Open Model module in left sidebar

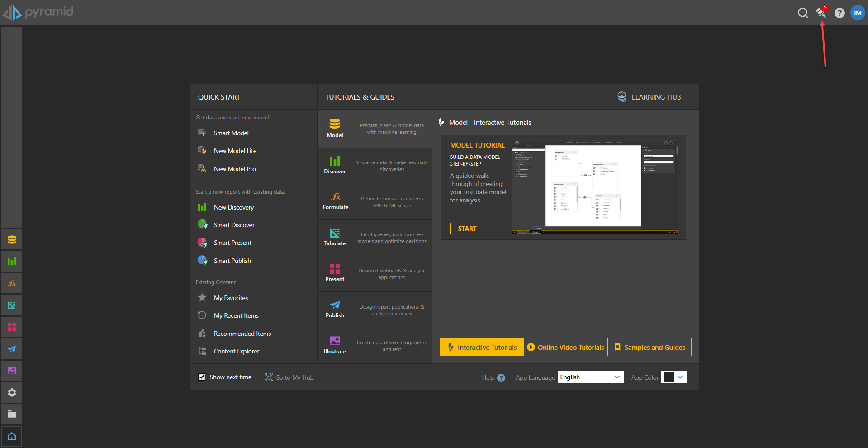click(x=12, y=239)
